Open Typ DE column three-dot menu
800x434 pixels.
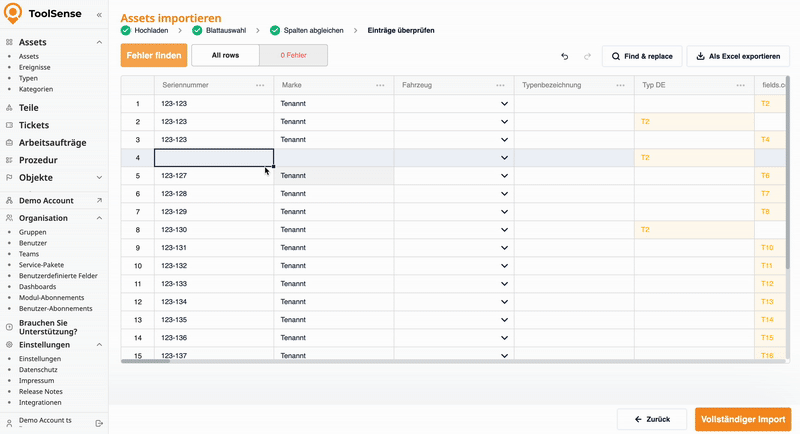[x=740, y=86]
